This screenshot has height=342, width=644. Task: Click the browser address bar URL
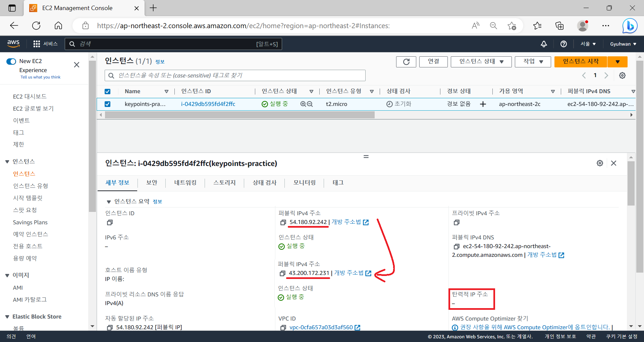coord(243,26)
